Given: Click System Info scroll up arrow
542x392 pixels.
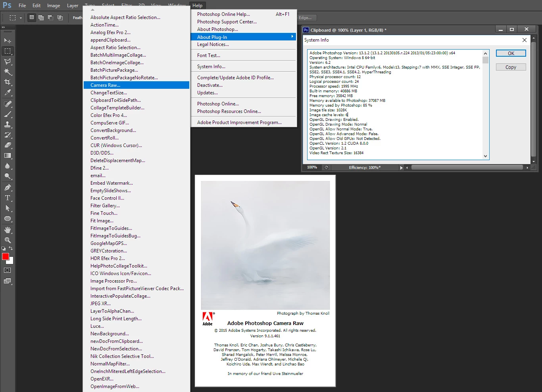Looking at the screenshot, I should click(x=485, y=54).
